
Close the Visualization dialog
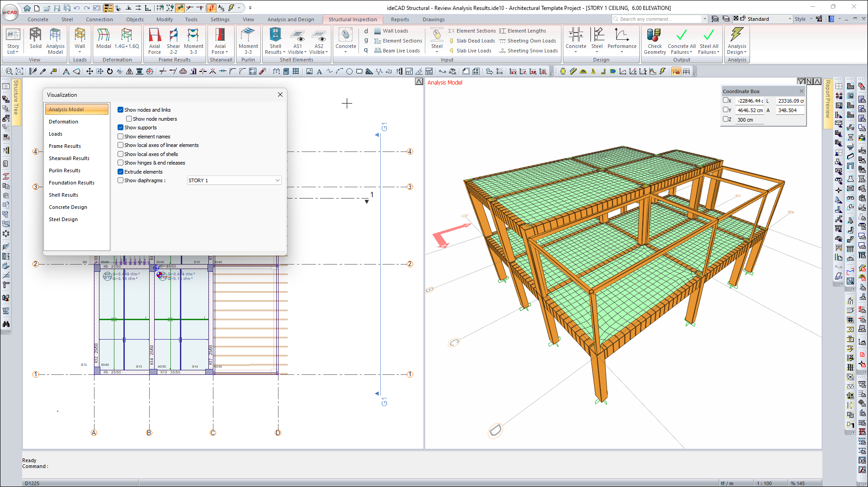click(x=280, y=95)
